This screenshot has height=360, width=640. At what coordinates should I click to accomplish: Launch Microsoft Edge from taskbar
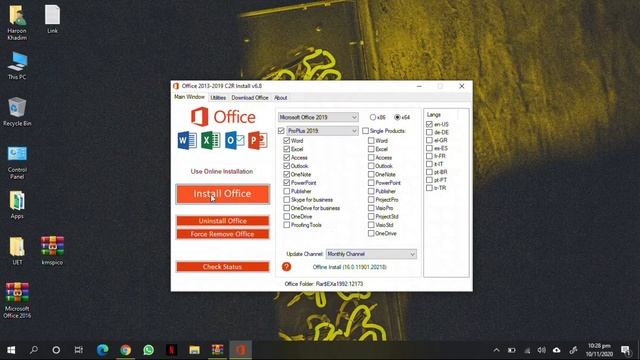[x=102, y=350]
